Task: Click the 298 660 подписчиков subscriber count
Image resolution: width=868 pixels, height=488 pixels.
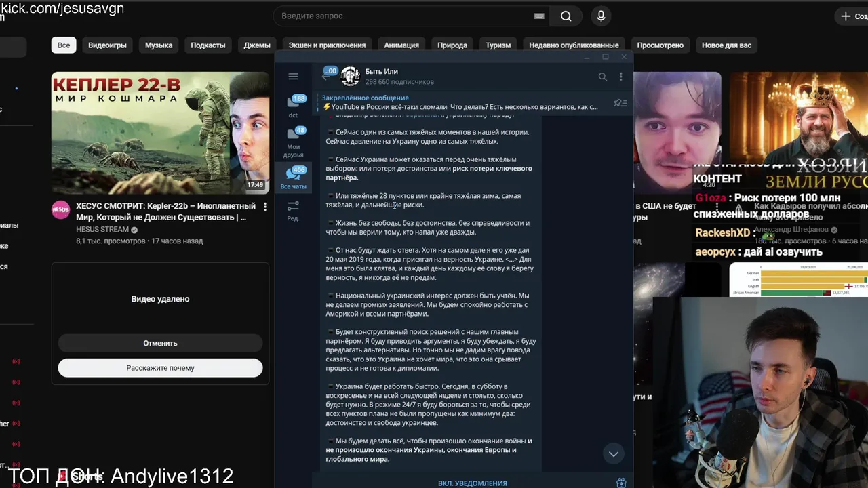Action: coord(399,82)
